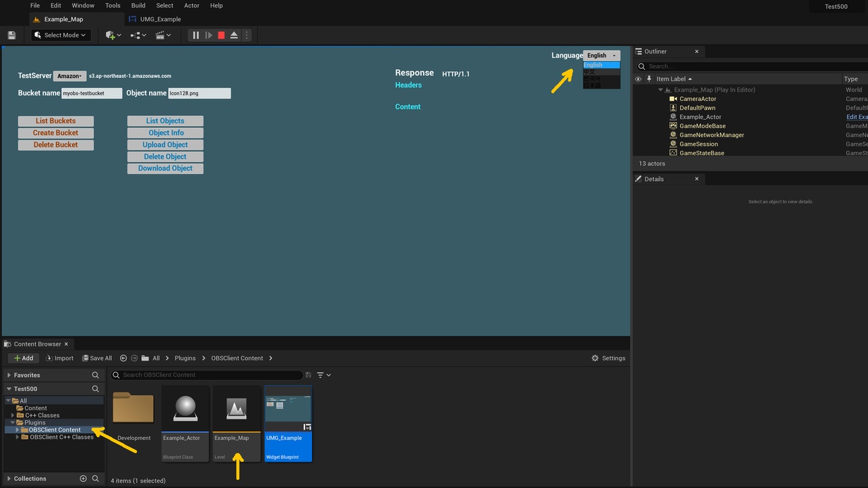This screenshot has height=488, width=868.
Task: Open play options three-dot menu
Action: (246, 35)
